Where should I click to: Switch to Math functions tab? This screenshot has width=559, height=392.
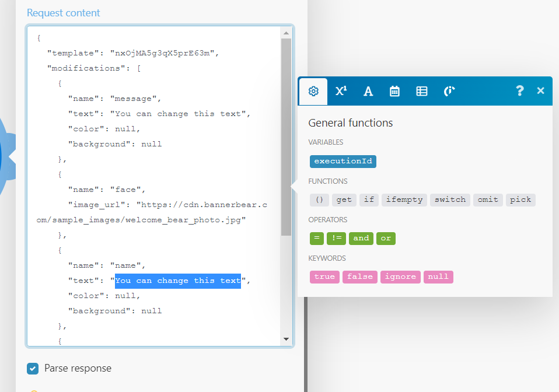click(341, 91)
